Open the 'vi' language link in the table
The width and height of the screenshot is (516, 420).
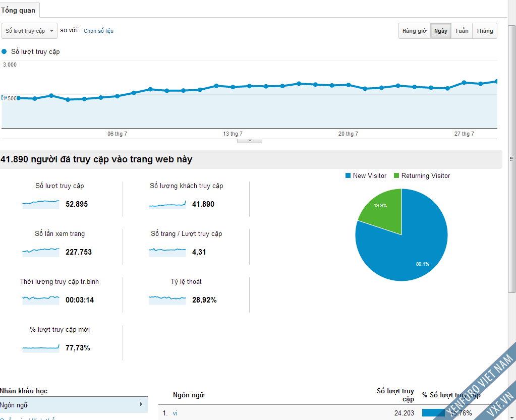coord(175,413)
